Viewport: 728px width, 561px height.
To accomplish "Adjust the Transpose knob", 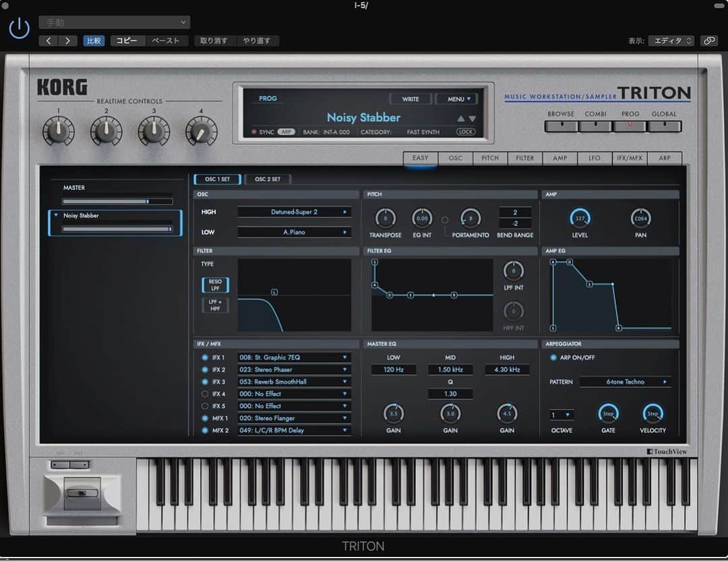I will [x=386, y=218].
